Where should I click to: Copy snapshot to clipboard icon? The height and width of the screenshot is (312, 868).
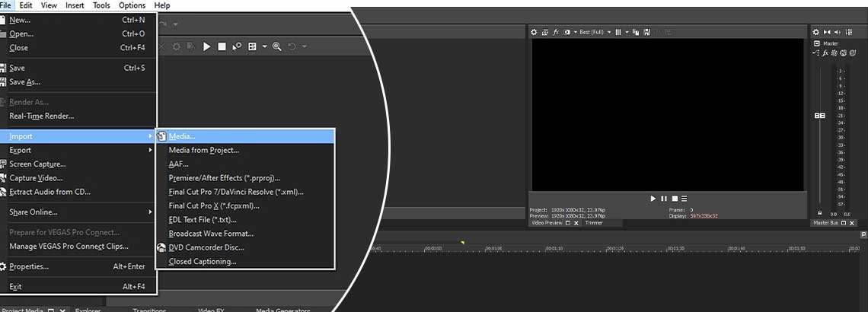pos(636,32)
